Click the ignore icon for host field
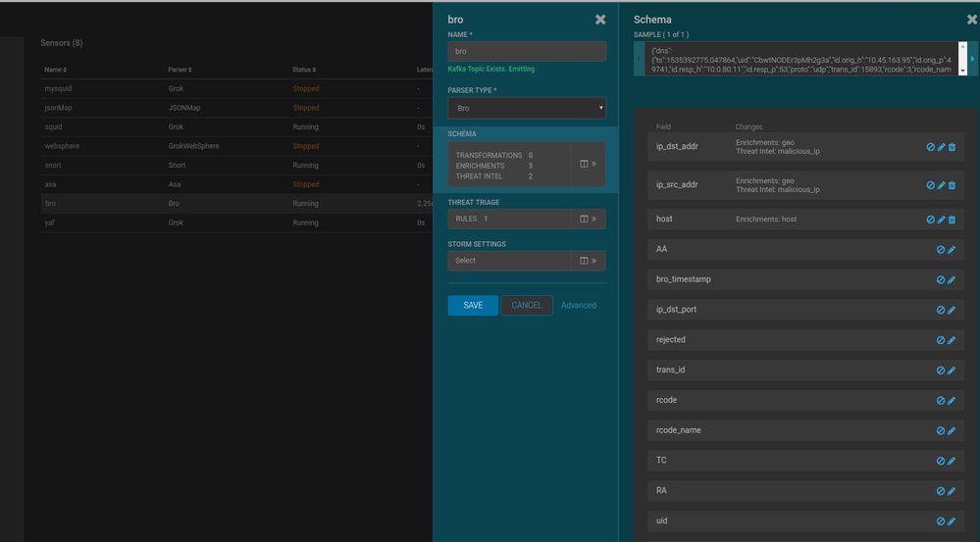The image size is (980, 542). [930, 220]
